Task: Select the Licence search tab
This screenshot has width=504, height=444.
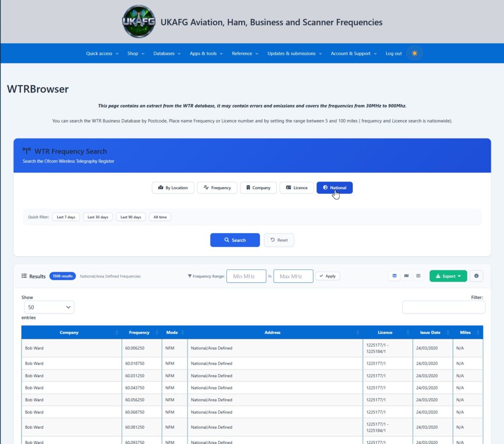Action: (296, 188)
